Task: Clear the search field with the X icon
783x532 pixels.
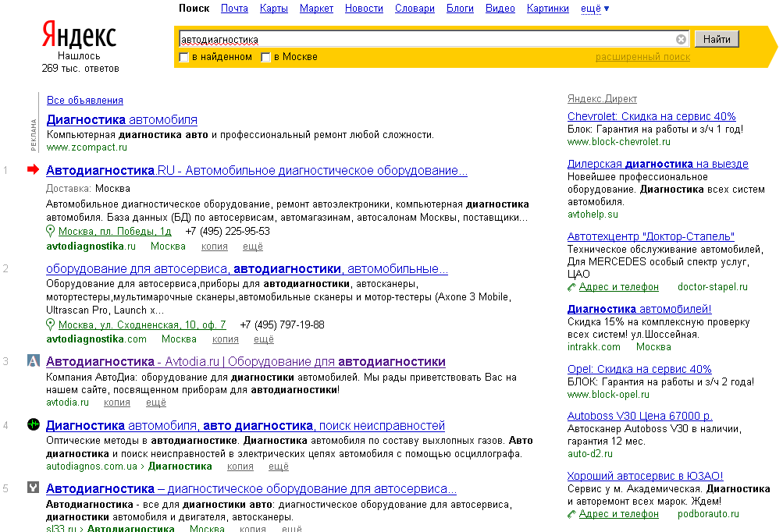Action: (681, 40)
